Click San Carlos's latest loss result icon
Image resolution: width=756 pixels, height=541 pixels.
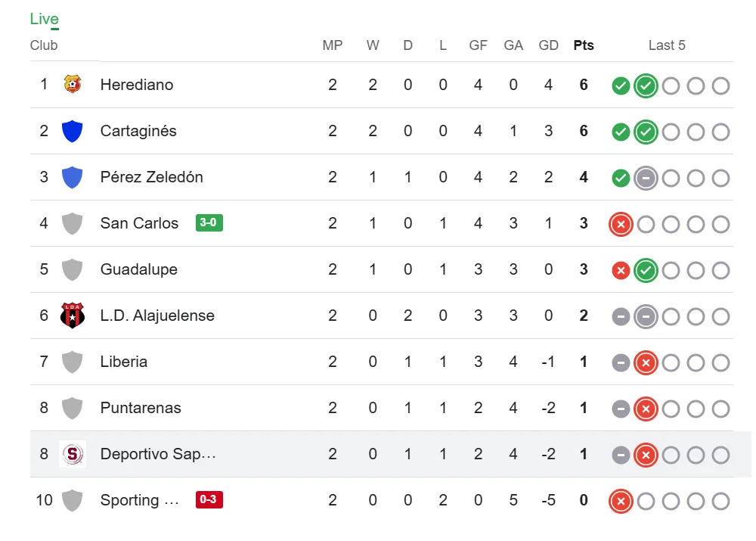point(621,224)
